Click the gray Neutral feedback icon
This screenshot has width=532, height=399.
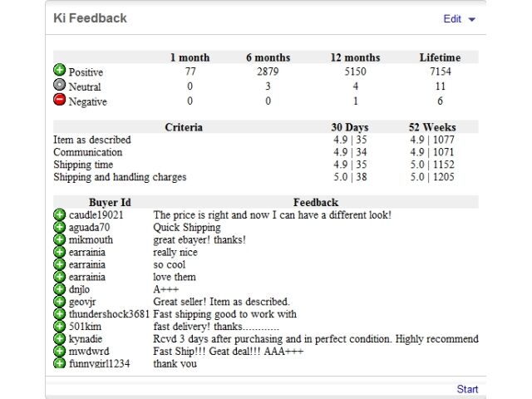pyautogui.click(x=59, y=85)
